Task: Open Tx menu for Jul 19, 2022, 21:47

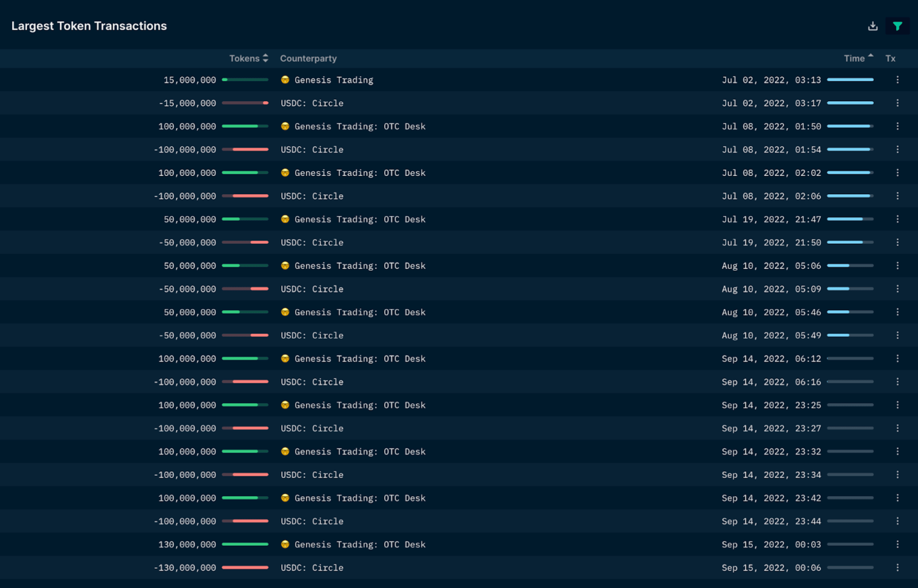Action: pos(897,219)
